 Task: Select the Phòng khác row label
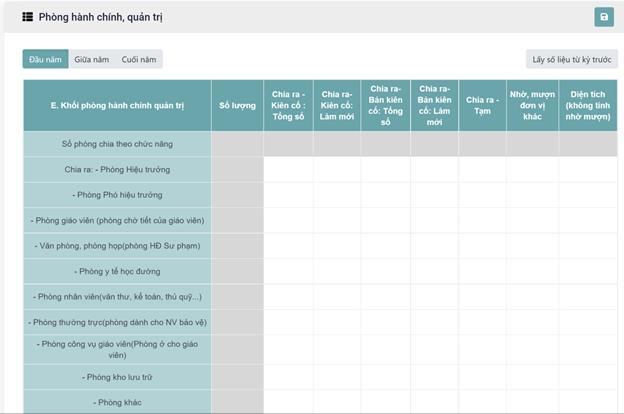pyautogui.click(x=117, y=402)
